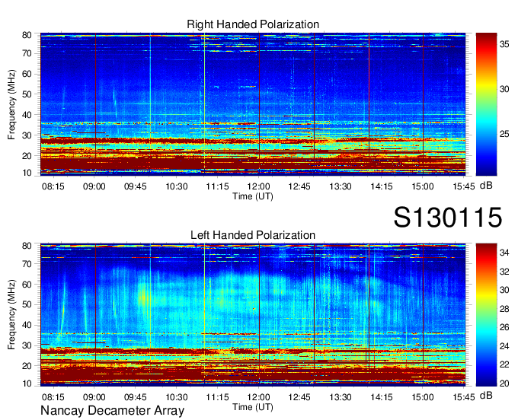Screen dimensions: 518x420
Task: Click the "70" frequency tick of Left Handed plot
Action: coord(27,264)
